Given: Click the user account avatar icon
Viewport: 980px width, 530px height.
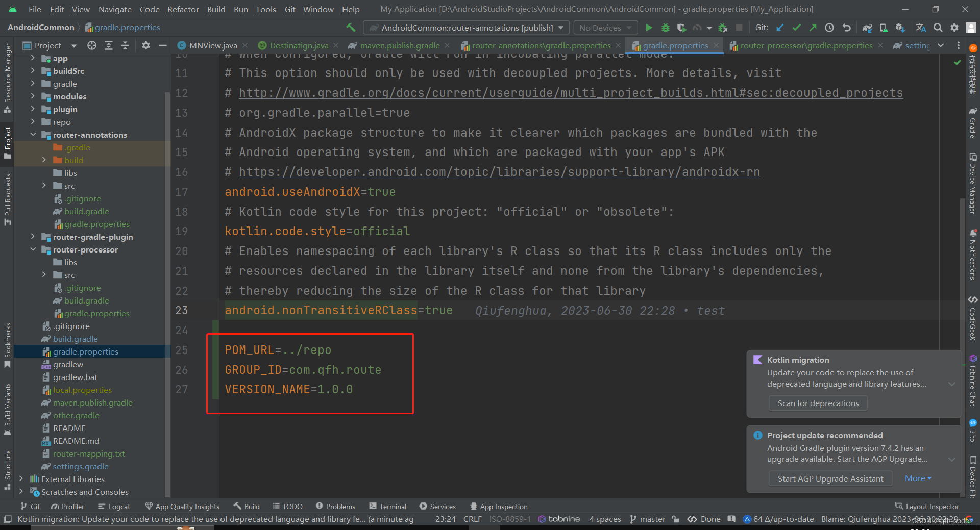Looking at the screenshot, I should tap(971, 28).
